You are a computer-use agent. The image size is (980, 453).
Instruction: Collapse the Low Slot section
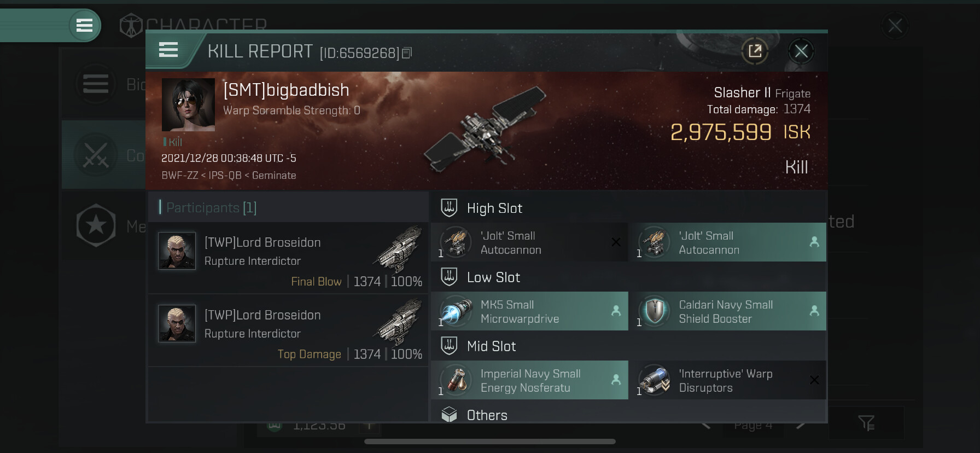click(x=628, y=277)
